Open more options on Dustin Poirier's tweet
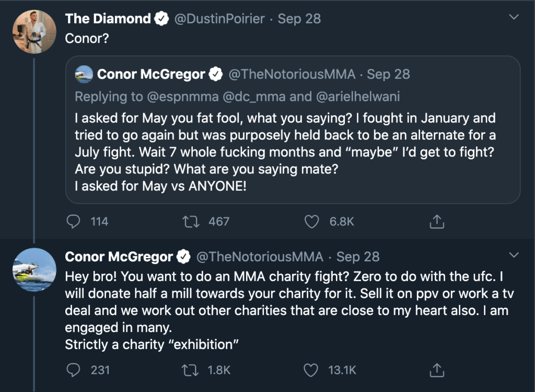535x392 pixels. tap(514, 18)
